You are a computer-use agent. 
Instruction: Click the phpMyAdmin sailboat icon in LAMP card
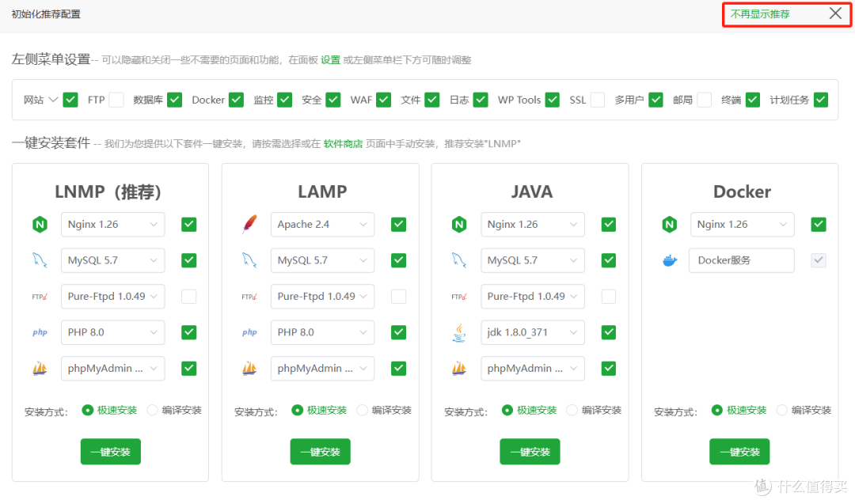[x=249, y=369]
